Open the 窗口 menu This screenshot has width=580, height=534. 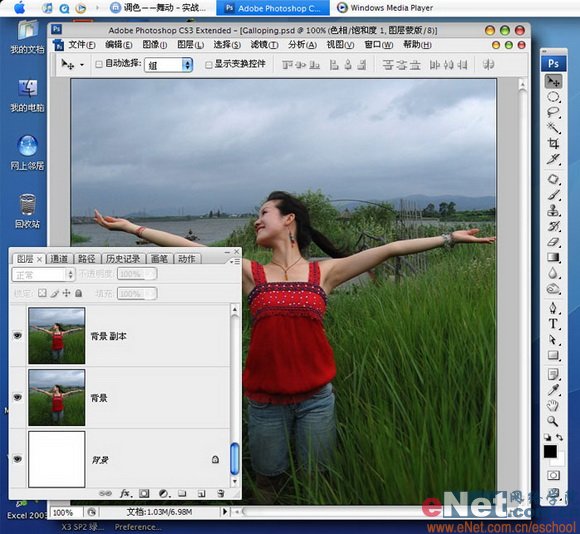point(378,45)
